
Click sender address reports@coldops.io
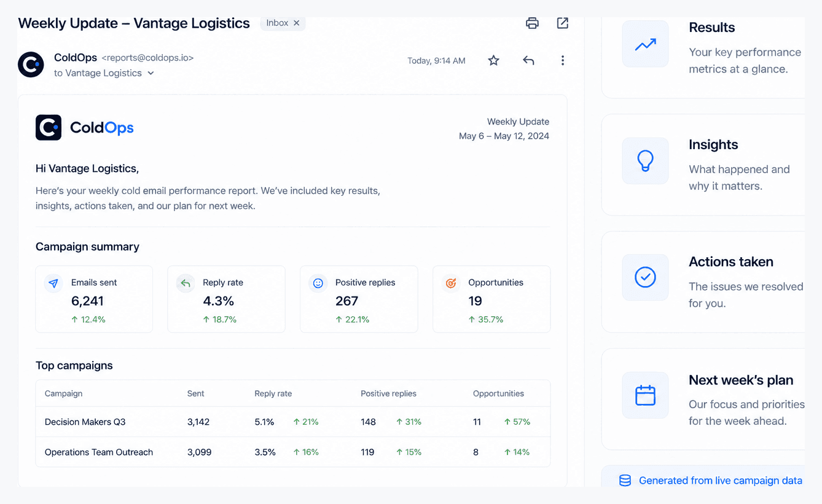(147, 58)
